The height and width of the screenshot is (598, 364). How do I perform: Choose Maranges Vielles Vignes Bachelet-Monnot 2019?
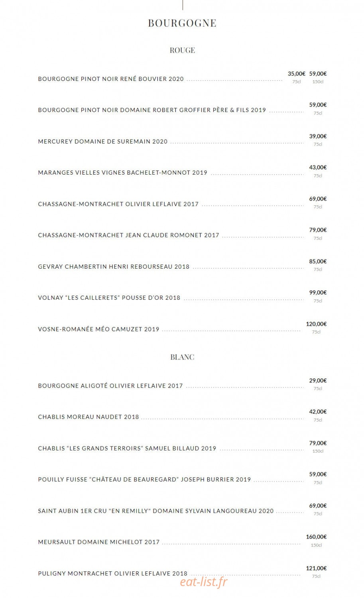point(123,173)
